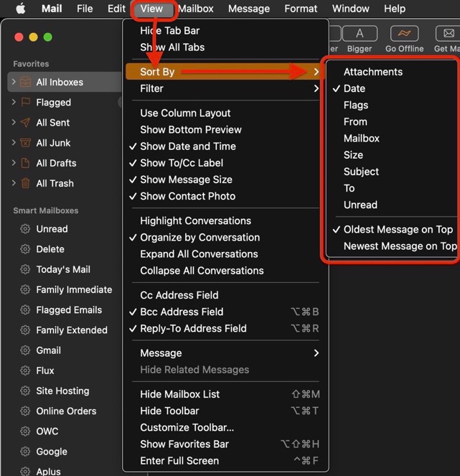Open the Edit menu
The height and width of the screenshot is (476, 460).
point(116,9)
